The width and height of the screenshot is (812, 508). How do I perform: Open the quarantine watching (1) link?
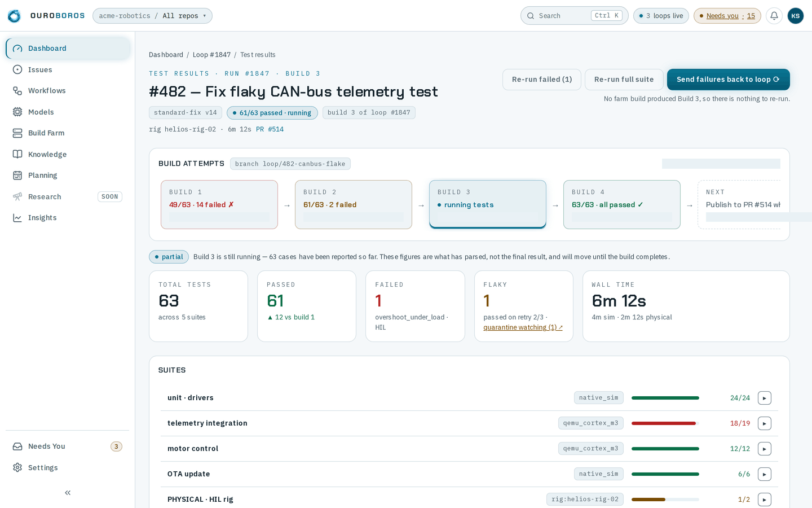tap(523, 327)
